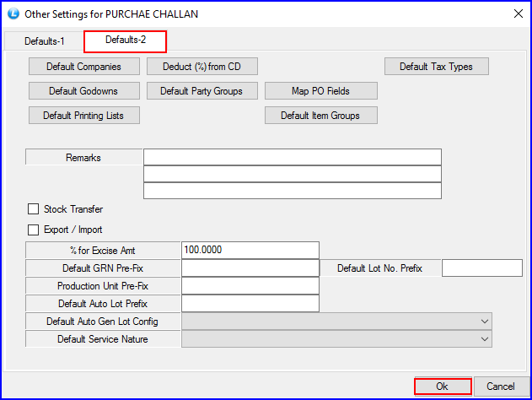
Task: Confirm settings with the Ok button
Action: [443, 386]
